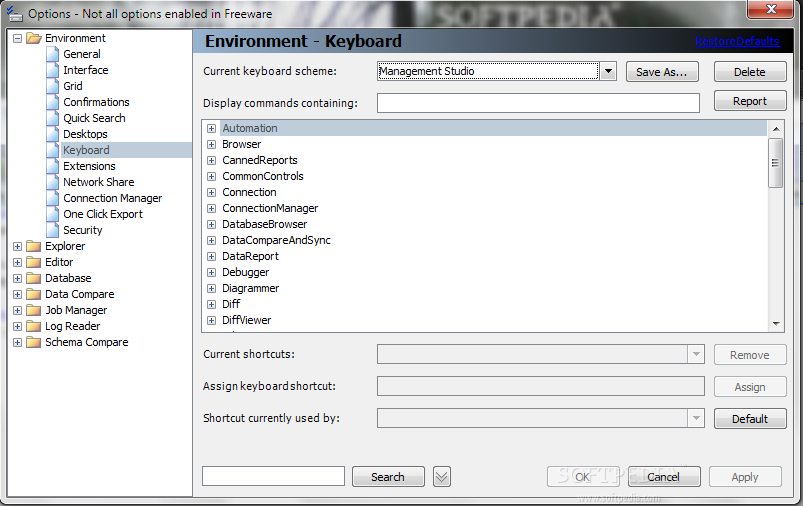Open the Shortcut currently used by dropdown
This screenshot has width=803, height=506.
pos(696,418)
